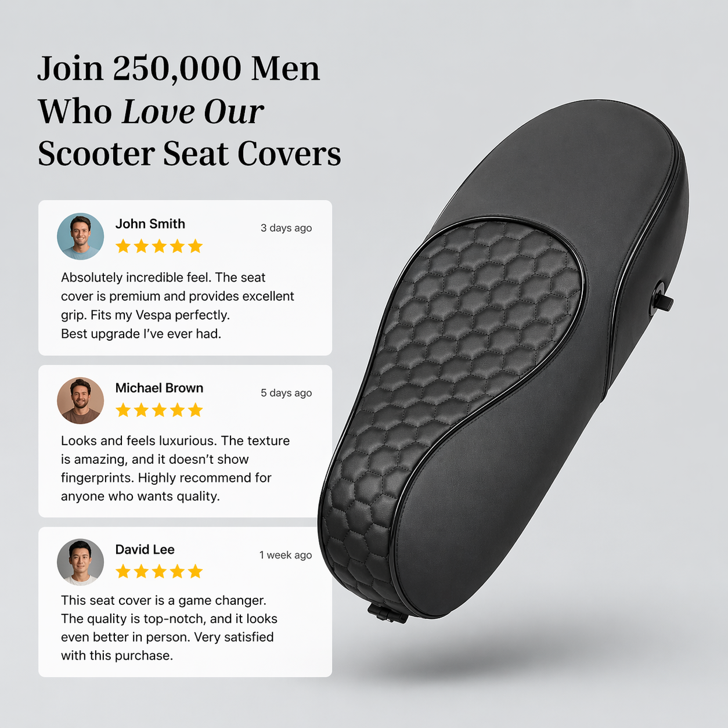Select the John Smith reviewer name
The image size is (728, 728).
[x=150, y=224]
